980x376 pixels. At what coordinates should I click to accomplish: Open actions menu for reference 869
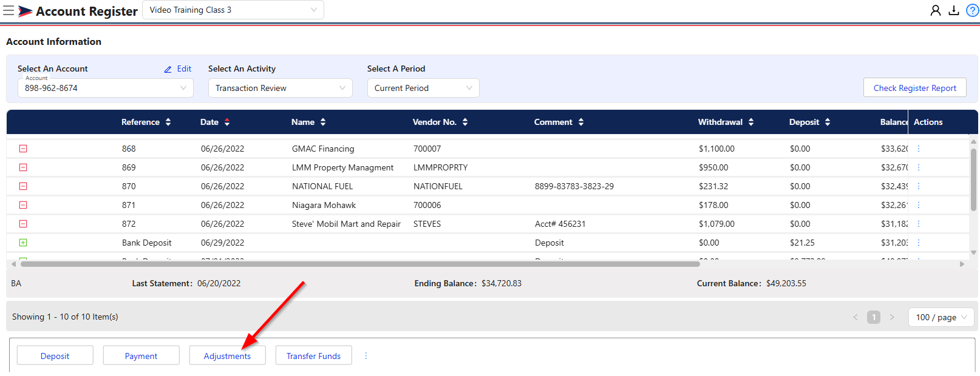click(918, 167)
